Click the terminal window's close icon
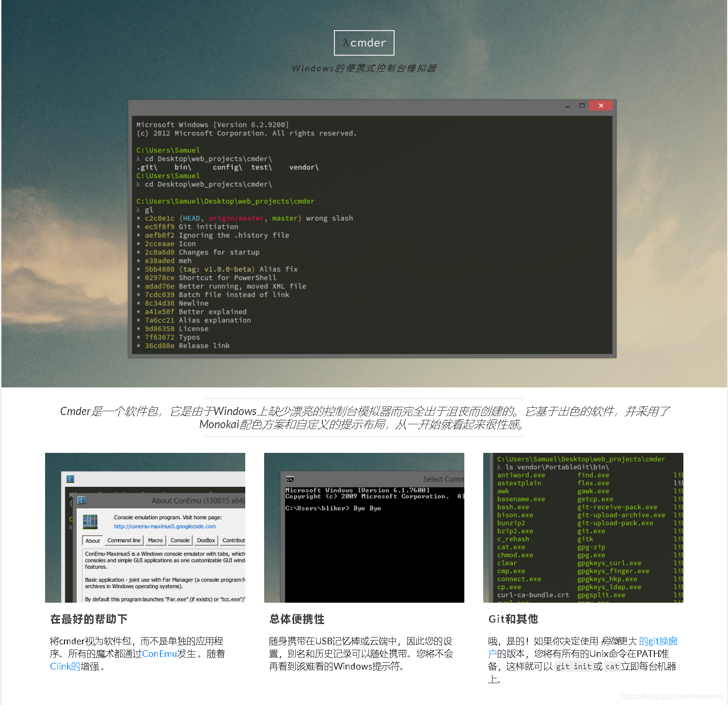Screen dimensions: 728x705 click(x=601, y=106)
